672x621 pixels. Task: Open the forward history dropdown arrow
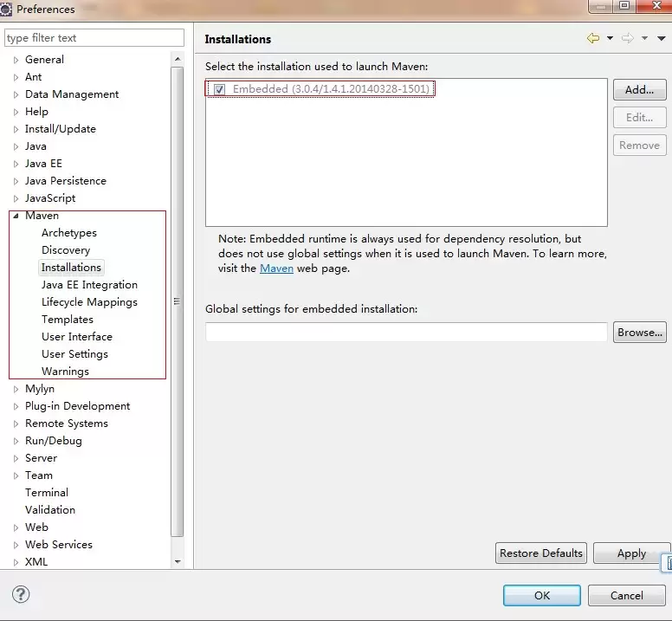pyautogui.click(x=644, y=38)
